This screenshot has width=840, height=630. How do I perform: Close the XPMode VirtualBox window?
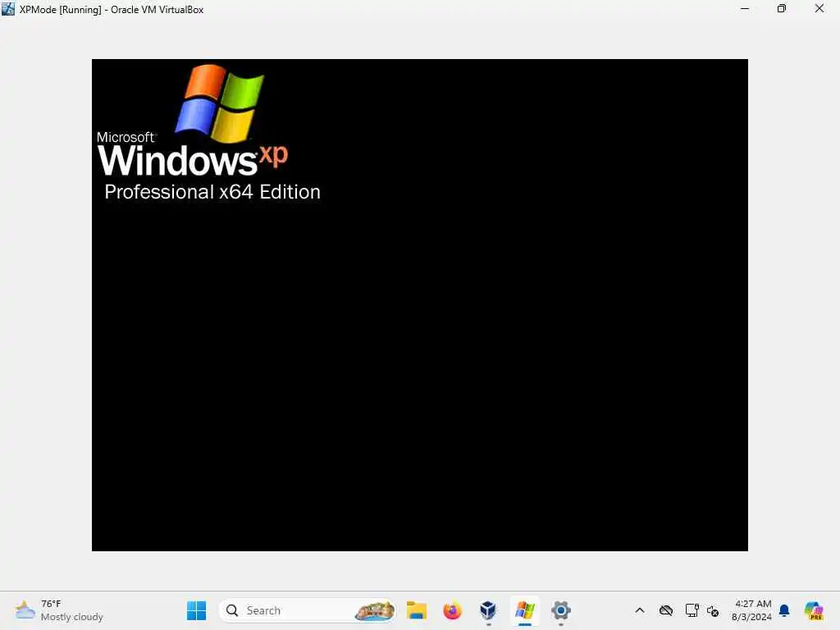tap(819, 8)
